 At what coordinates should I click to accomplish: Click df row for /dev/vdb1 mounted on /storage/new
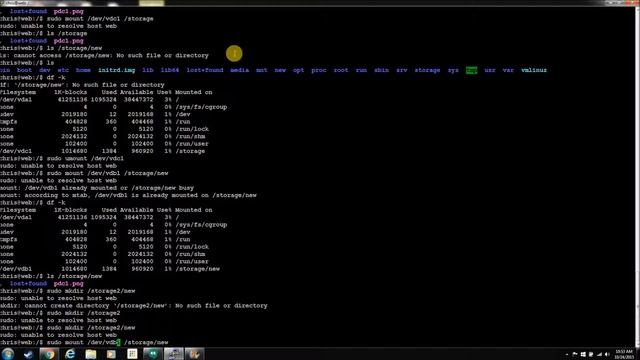click(110, 269)
